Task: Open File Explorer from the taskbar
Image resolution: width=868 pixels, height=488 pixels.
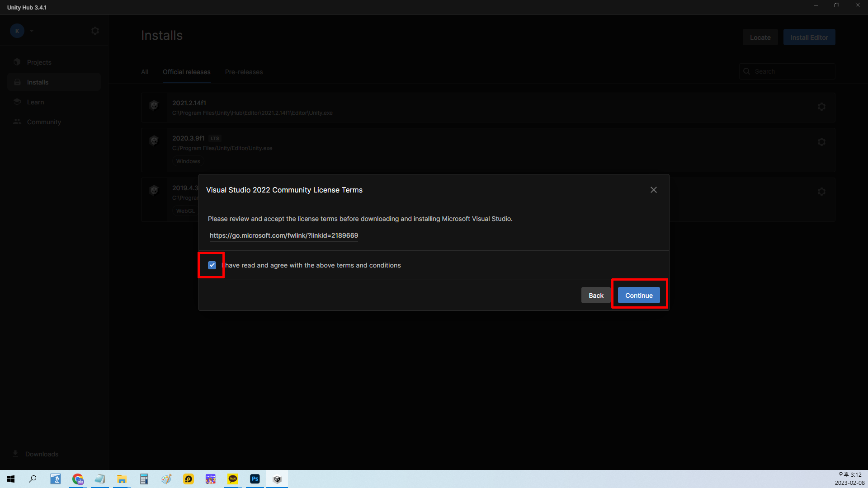Action: (x=122, y=479)
